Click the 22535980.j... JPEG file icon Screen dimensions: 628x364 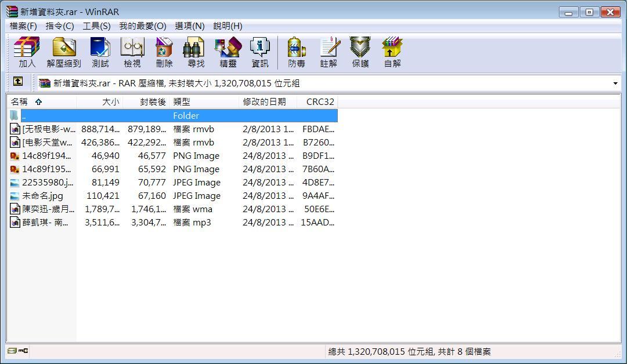point(15,183)
